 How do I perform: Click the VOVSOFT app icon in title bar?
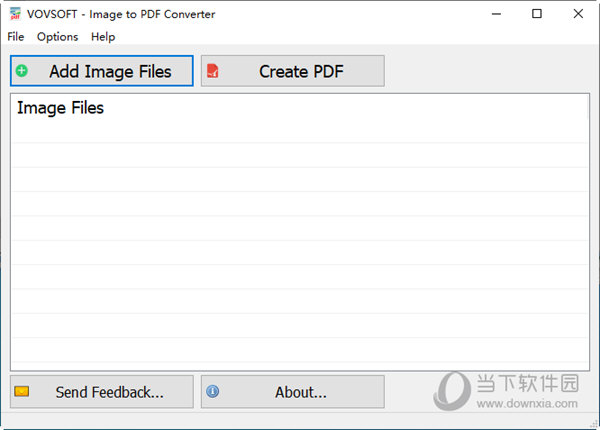click(13, 14)
